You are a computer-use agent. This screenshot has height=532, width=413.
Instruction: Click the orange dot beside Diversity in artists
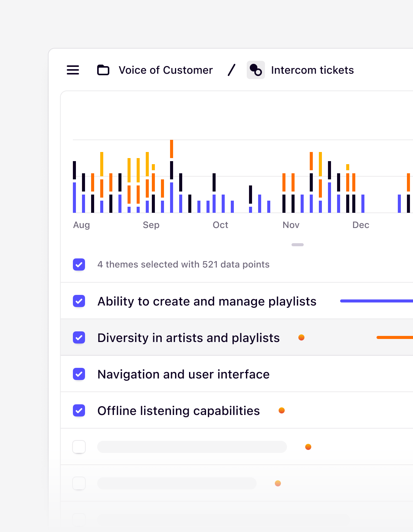301,337
